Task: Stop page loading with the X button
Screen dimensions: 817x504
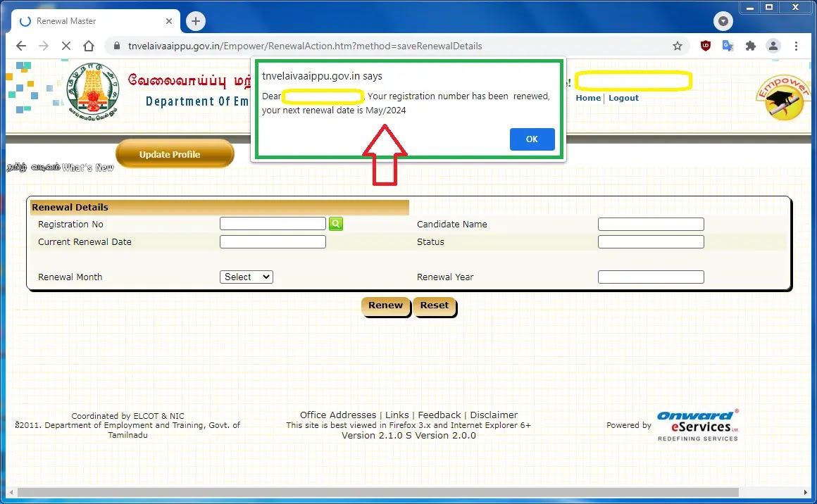Action: 66,46
